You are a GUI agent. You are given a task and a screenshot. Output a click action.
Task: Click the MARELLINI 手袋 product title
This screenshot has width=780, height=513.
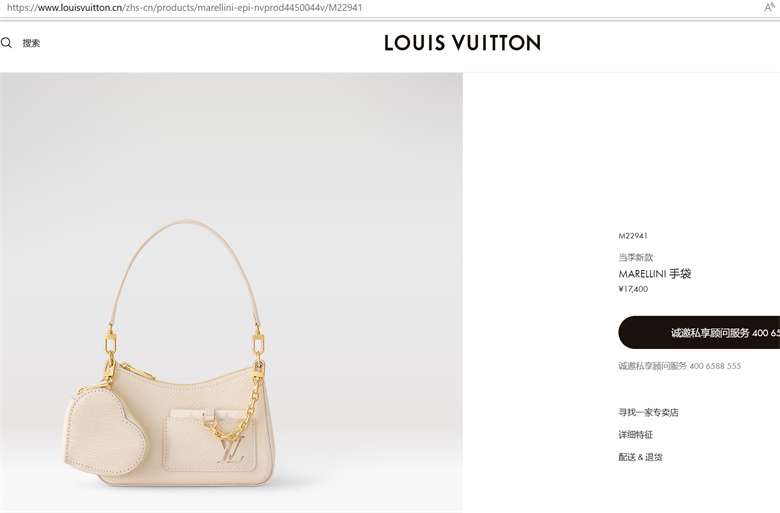655,274
